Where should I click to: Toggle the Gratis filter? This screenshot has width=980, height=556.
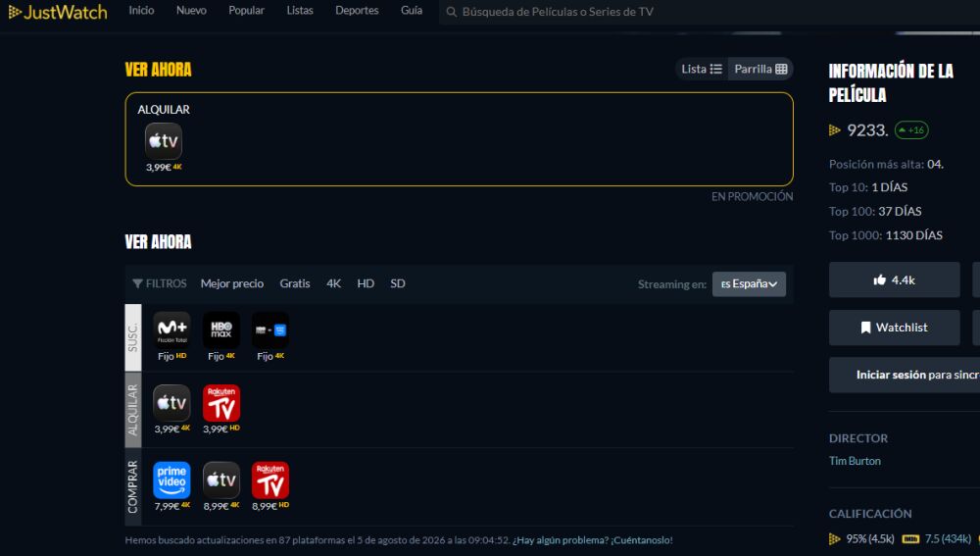[294, 283]
